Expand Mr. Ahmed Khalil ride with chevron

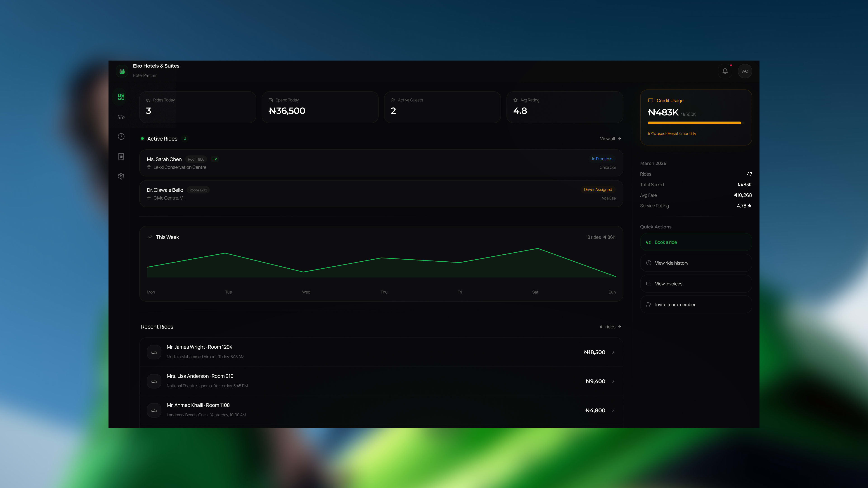(613, 411)
